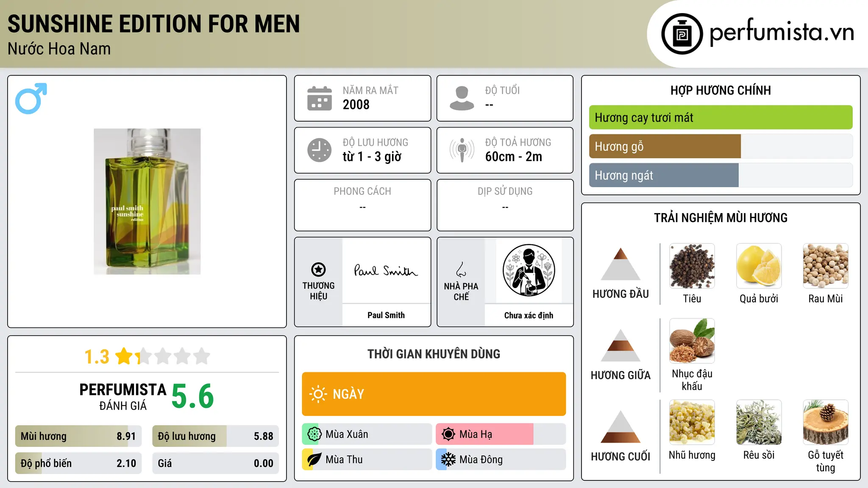This screenshot has height=488, width=868.
Task: Click the person silhouette icon for Độ tuổi
Action: (x=462, y=98)
